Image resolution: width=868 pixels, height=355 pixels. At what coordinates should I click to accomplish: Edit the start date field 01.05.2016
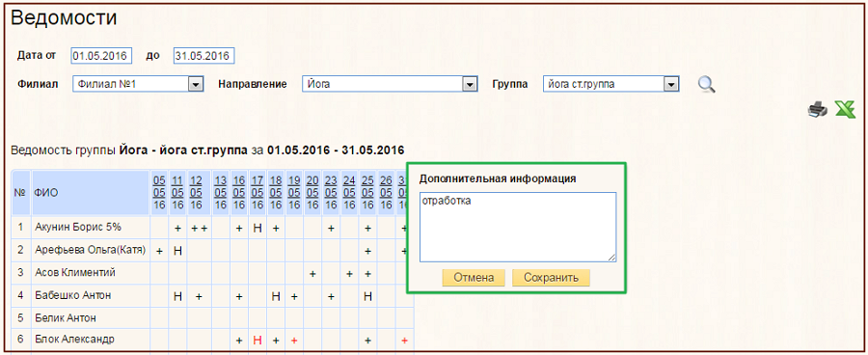click(101, 55)
